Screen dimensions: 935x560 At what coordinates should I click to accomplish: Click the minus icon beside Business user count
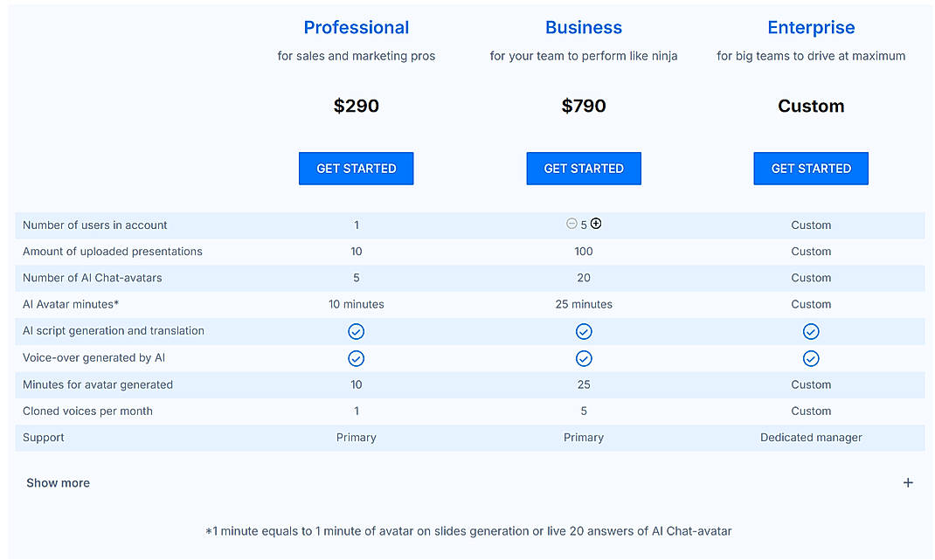(571, 224)
